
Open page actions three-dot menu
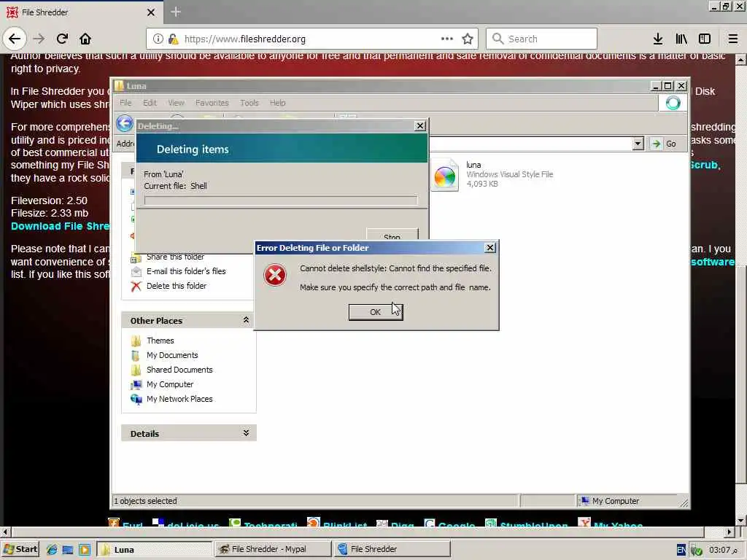pyautogui.click(x=447, y=39)
